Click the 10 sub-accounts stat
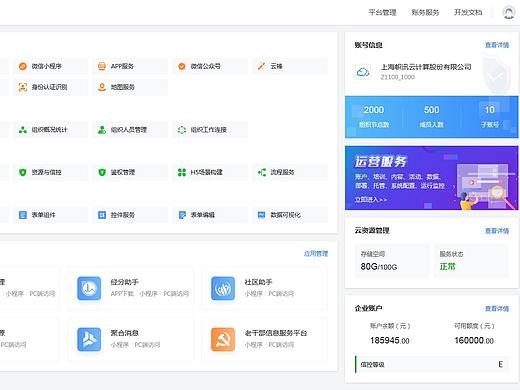Image resolution: width=520 pixels, height=390 pixels. click(x=490, y=110)
